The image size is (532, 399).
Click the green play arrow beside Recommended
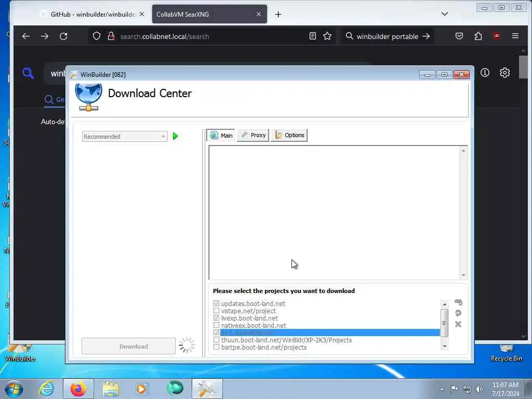point(175,136)
